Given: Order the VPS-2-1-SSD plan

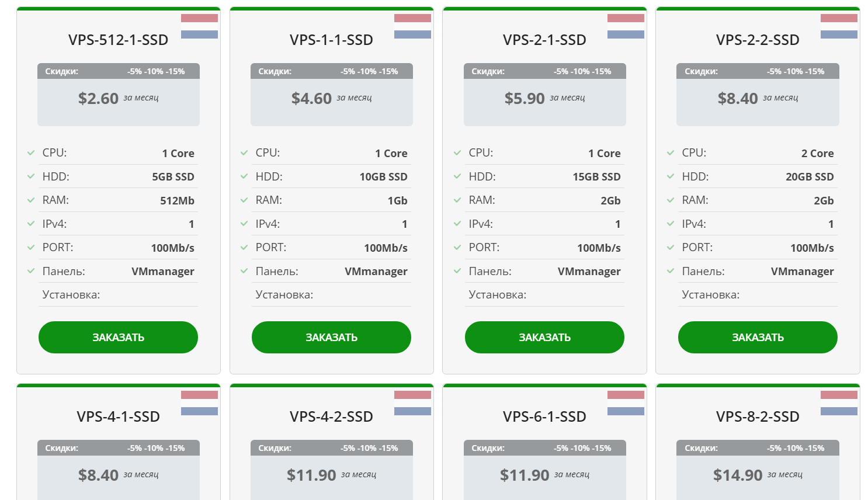Looking at the screenshot, I should [544, 337].
